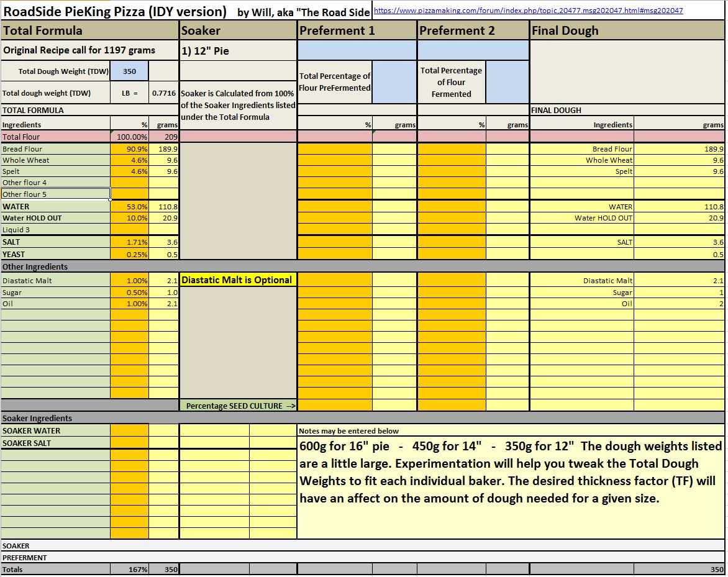Select the Whole Wheat percentage cell in Total Formula

tap(129, 160)
